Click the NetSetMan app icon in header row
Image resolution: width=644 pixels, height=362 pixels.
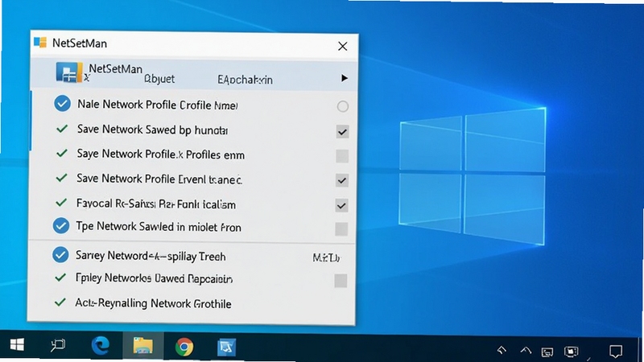tap(69, 72)
